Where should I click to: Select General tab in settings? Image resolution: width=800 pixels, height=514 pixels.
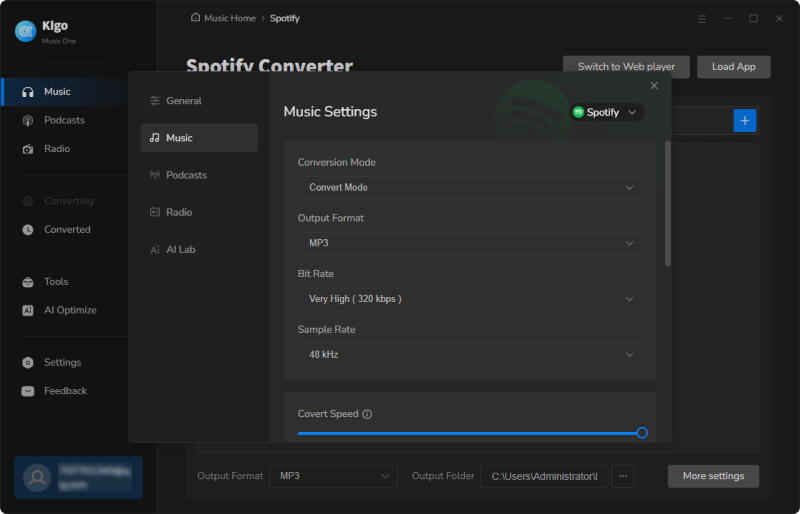[199, 101]
